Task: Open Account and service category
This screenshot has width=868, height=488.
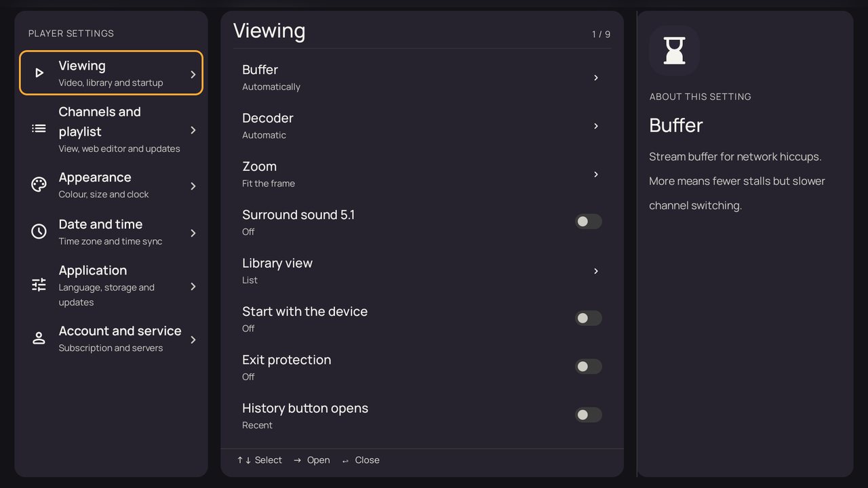Action: pos(111,339)
